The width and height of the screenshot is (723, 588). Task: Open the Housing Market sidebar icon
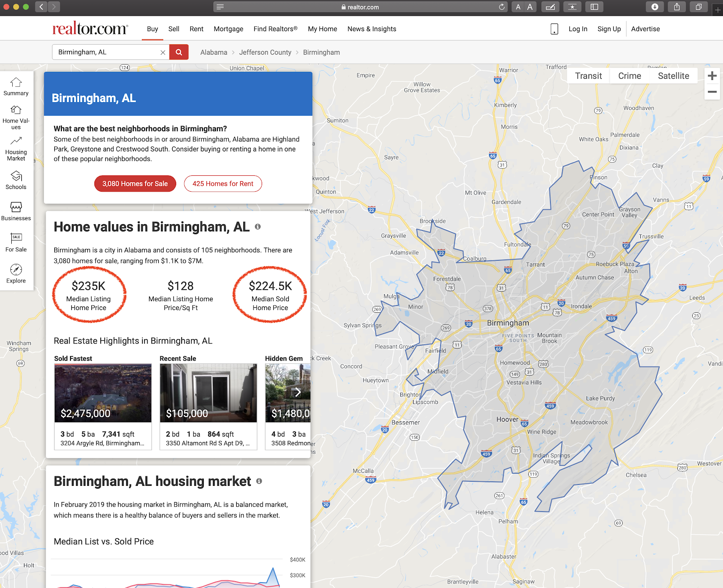16,149
